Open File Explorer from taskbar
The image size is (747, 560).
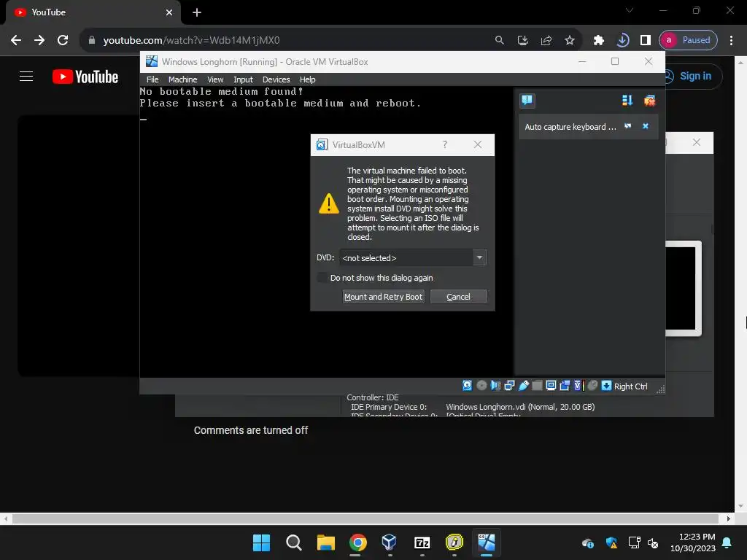(326, 542)
